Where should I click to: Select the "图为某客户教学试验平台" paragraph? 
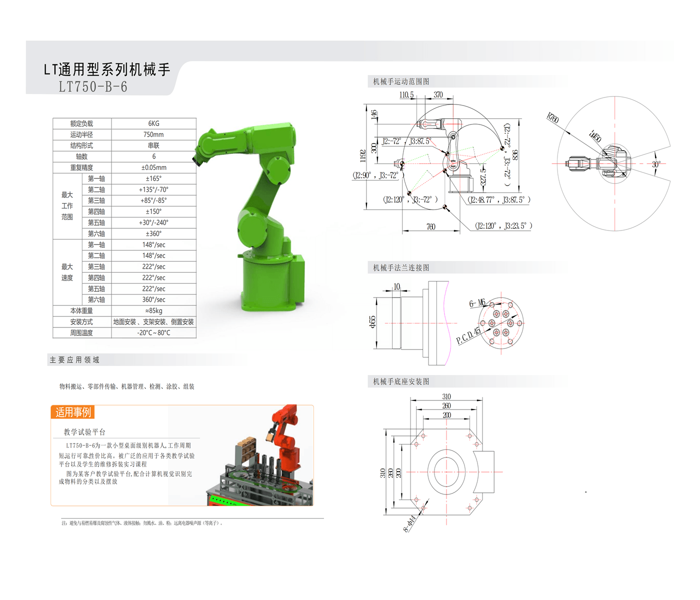pos(125,477)
